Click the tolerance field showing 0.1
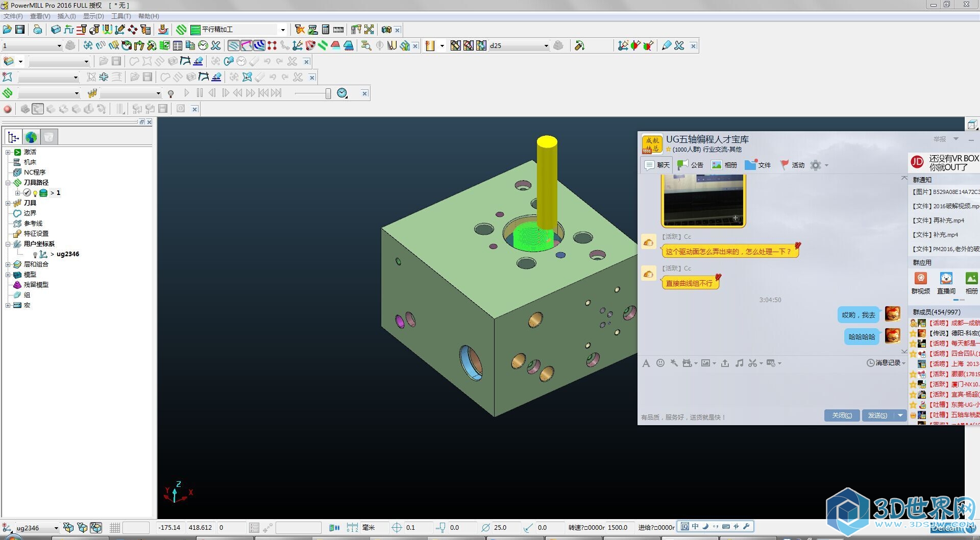This screenshot has height=540, width=980. coord(418,528)
